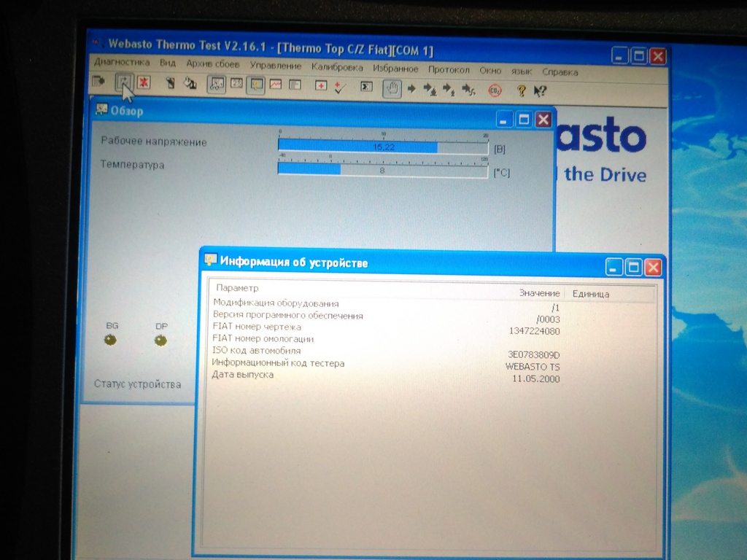Select the Информационный код тестера row
The height and width of the screenshot is (560, 747).
(386, 365)
